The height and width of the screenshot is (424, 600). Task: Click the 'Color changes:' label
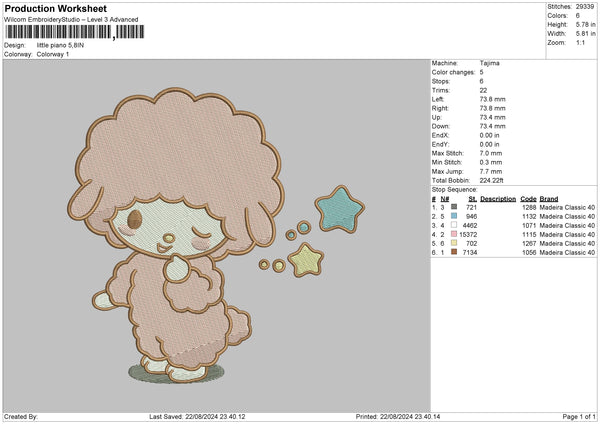click(x=453, y=72)
